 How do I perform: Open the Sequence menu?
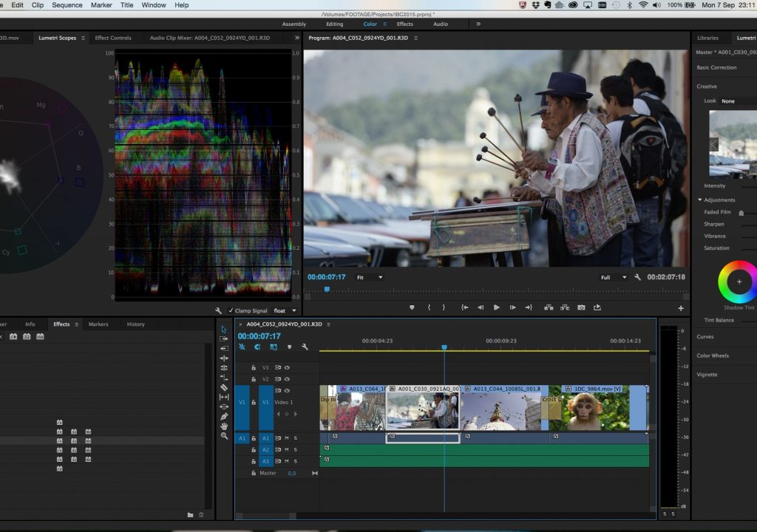pos(67,5)
